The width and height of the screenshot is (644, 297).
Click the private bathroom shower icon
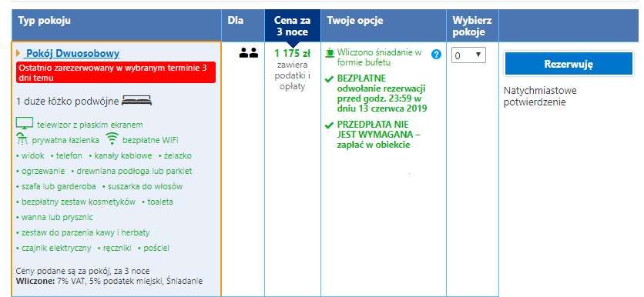22,139
